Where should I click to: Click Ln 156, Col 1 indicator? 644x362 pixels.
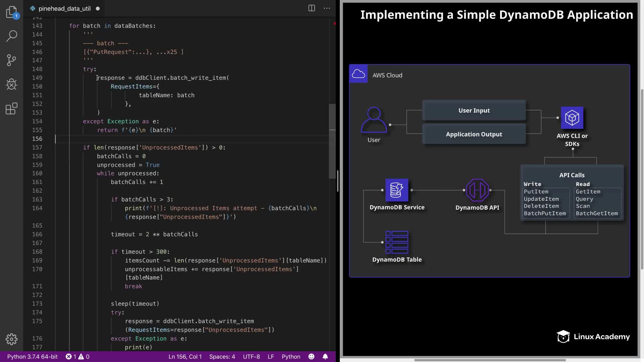[185, 356]
